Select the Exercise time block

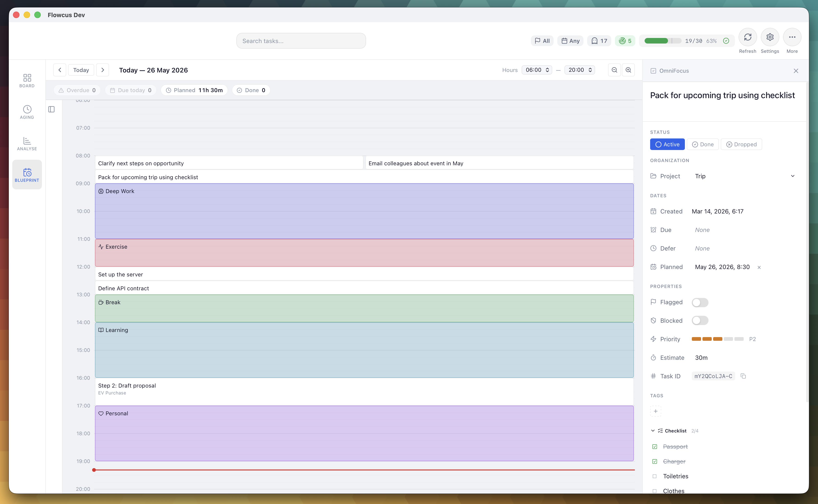[364, 253]
